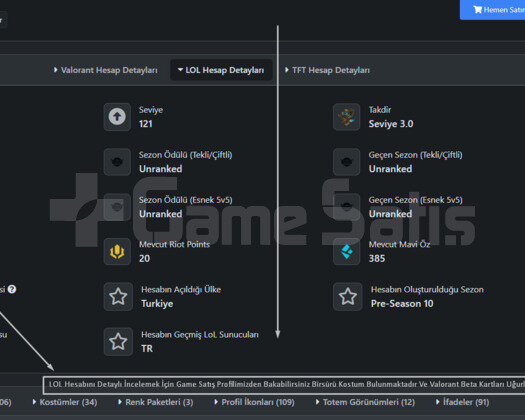This screenshot has width=525, height=420.
Task: Click Unranked under Geçen Sezon (Esnek 5v5)
Action: pyautogui.click(x=390, y=214)
